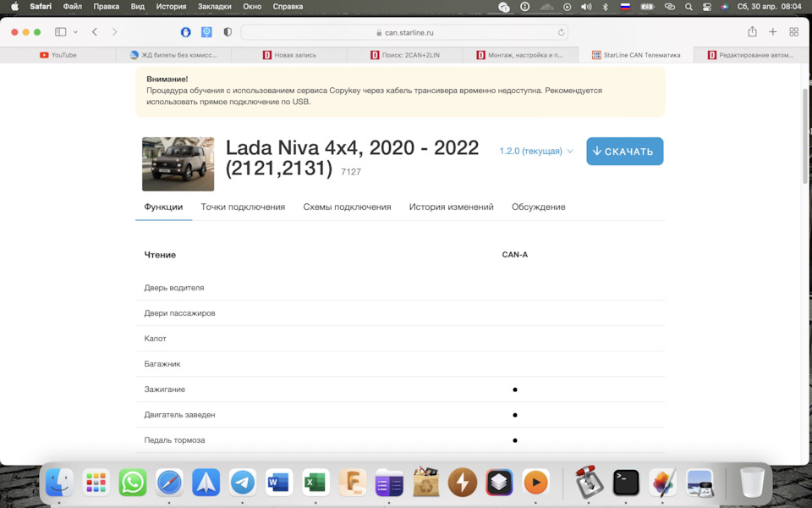Click the CAN-A column header
Viewport: 812px width, 508px height.
(x=515, y=255)
